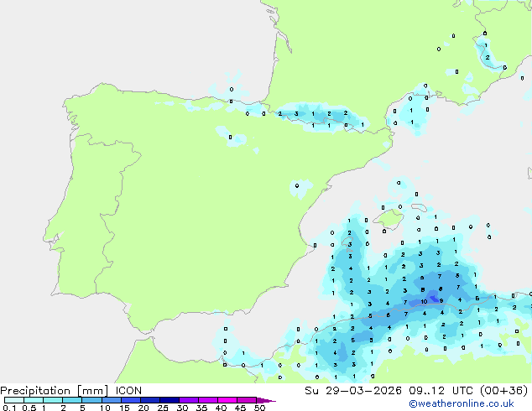Click the '35' legend scale label

(201, 408)
